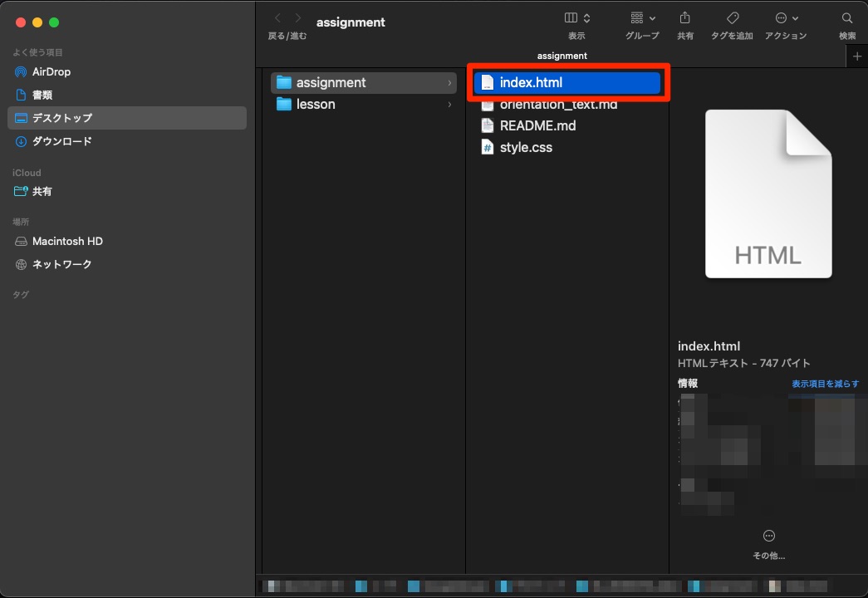Image resolution: width=868 pixels, height=598 pixels.
Task: Select 書類 in the sidebar
Action: pyautogui.click(x=34, y=95)
